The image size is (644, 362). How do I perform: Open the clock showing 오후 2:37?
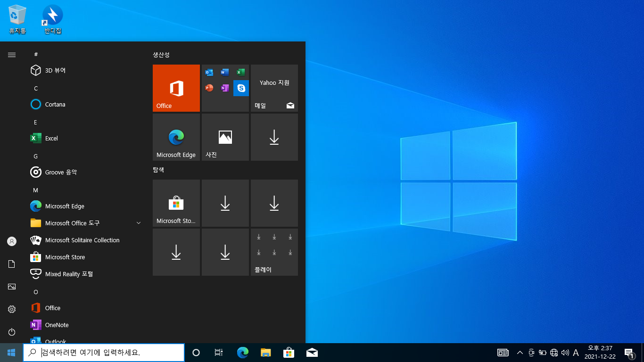[600, 353]
